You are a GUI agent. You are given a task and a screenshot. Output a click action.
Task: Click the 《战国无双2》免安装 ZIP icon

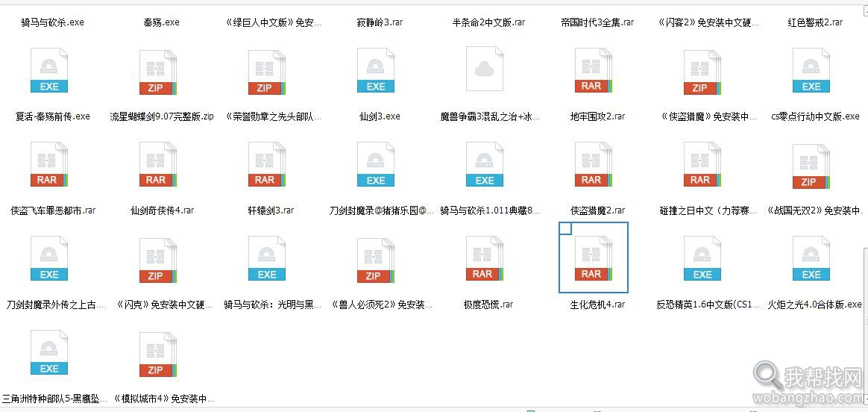[811, 166]
